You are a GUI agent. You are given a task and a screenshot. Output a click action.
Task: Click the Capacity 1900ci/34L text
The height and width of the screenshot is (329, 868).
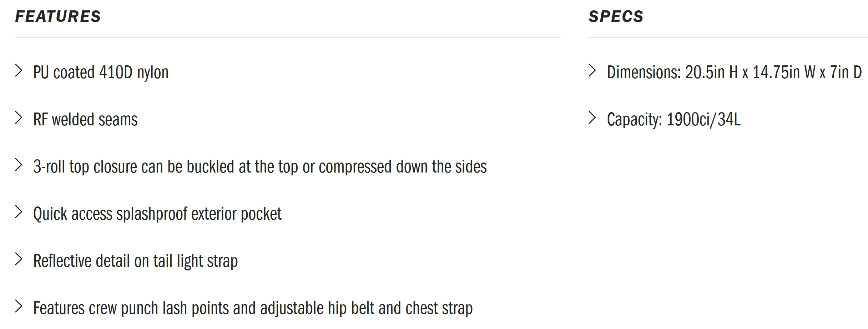coord(674,120)
